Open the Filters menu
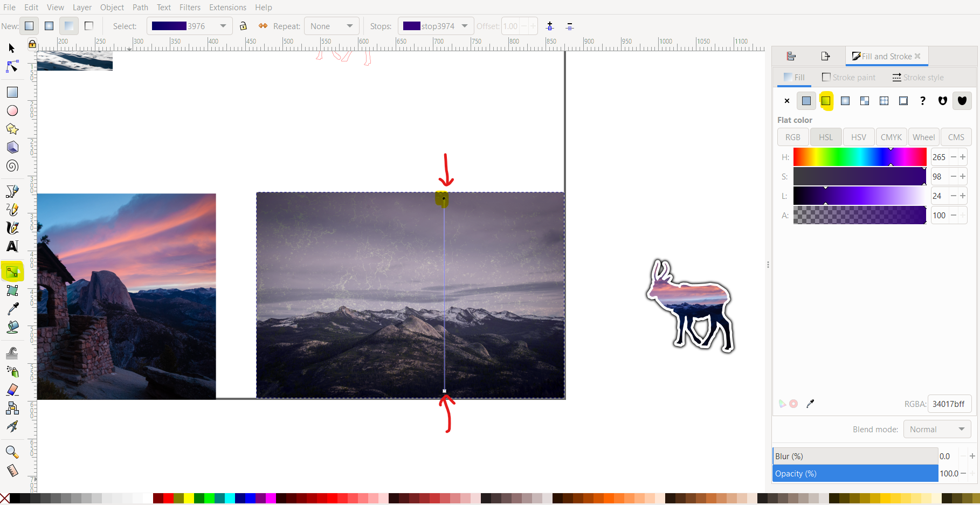Image resolution: width=980 pixels, height=505 pixels. click(190, 7)
